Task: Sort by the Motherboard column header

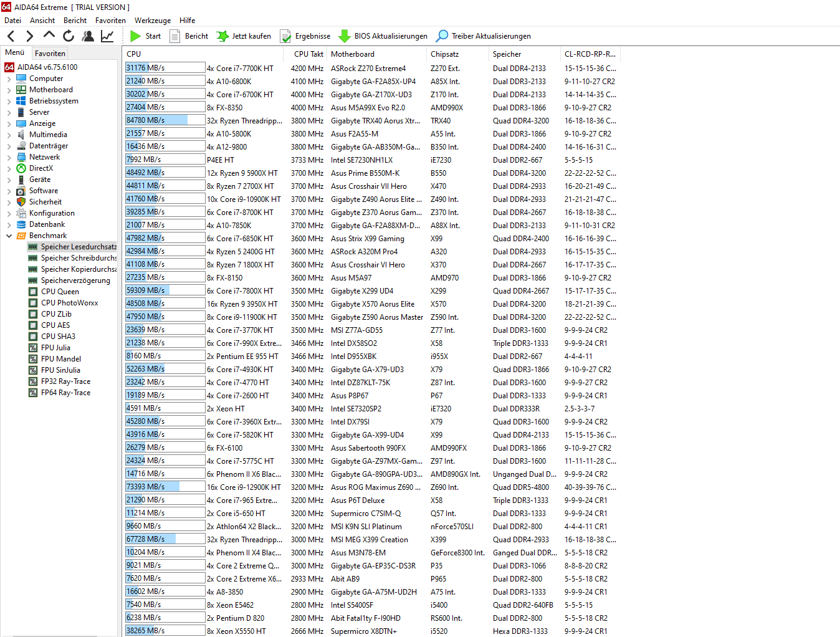Action: 376,54
